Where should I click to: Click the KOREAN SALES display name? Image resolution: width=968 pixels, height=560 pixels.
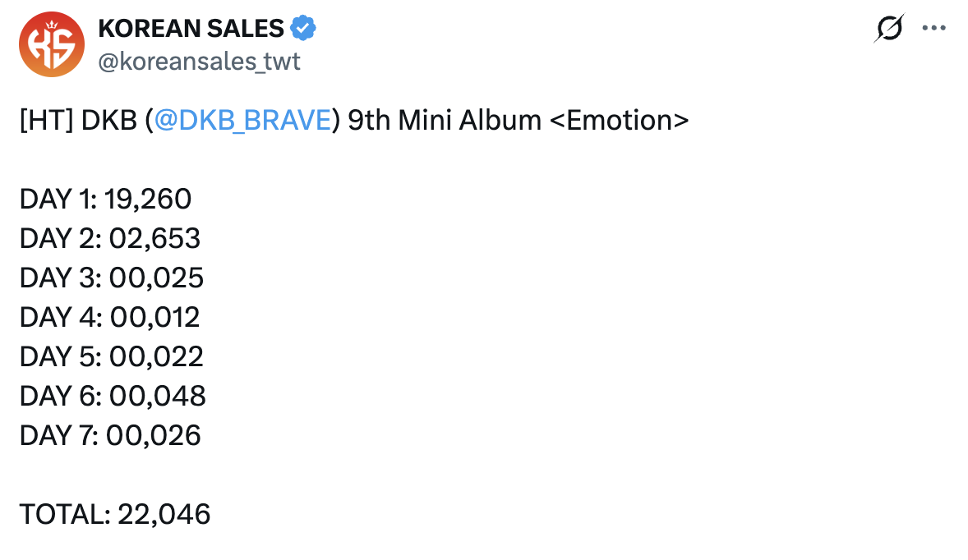click(x=191, y=29)
